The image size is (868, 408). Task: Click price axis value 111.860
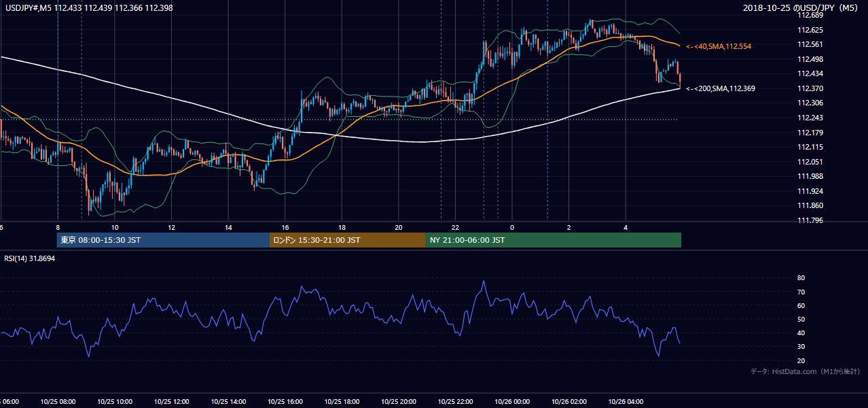point(810,205)
